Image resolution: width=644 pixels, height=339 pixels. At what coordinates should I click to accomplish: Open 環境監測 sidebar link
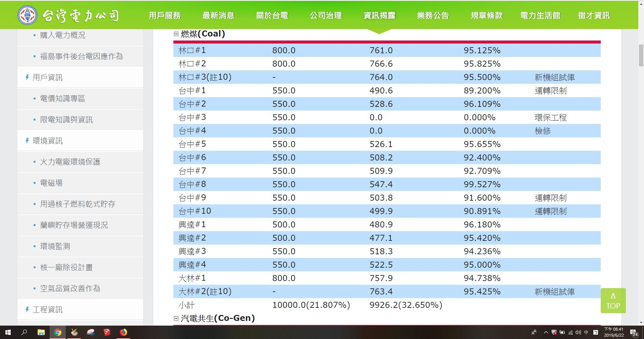(x=55, y=246)
